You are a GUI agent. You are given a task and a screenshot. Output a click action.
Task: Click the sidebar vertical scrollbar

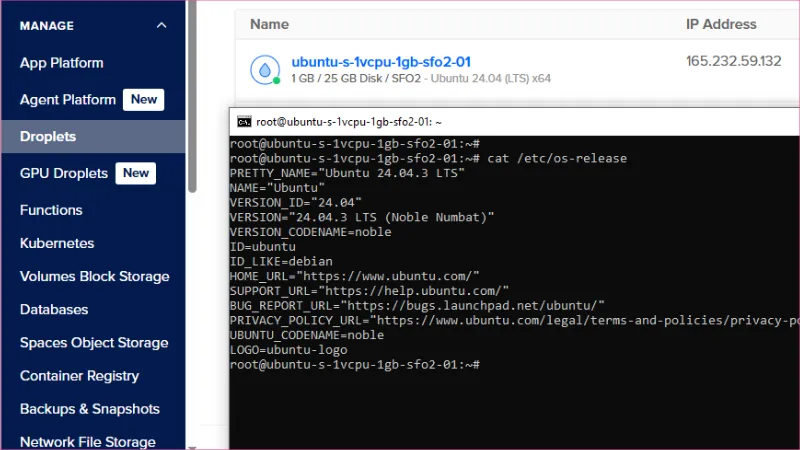tap(192, 97)
